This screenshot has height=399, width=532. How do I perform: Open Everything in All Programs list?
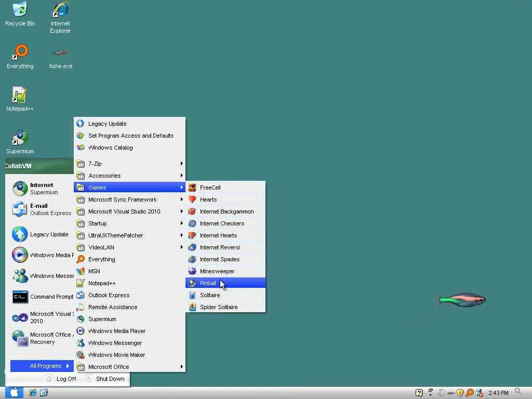129,259
